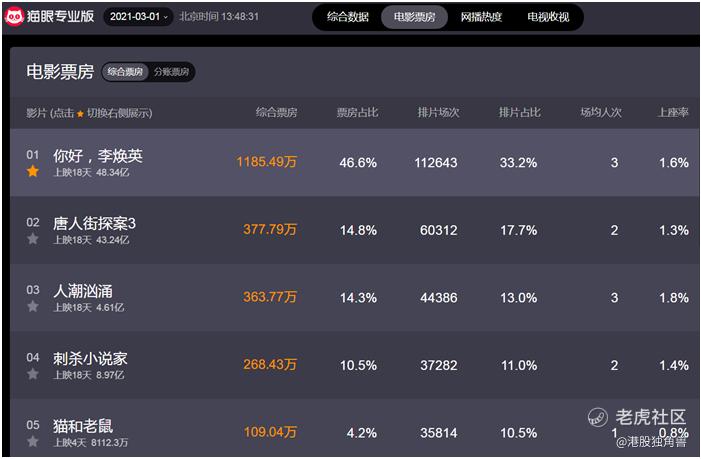Click the 上座率 column header
The image size is (701, 459).
pyautogui.click(x=673, y=113)
